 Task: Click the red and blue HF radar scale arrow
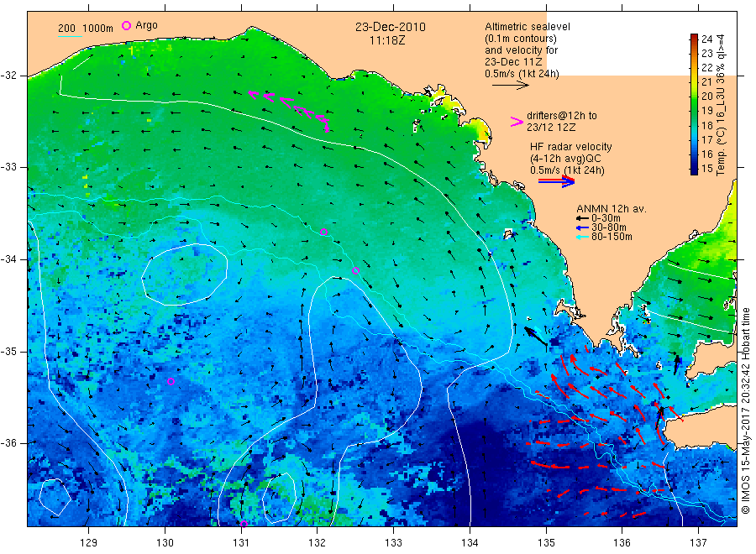pyautogui.click(x=556, y=181)
